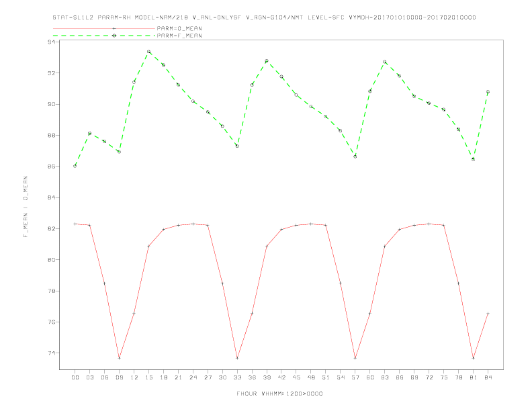Click the F_MEAN peak marker at hour 15
Screen dimensions: 532x411
[148, 52]
